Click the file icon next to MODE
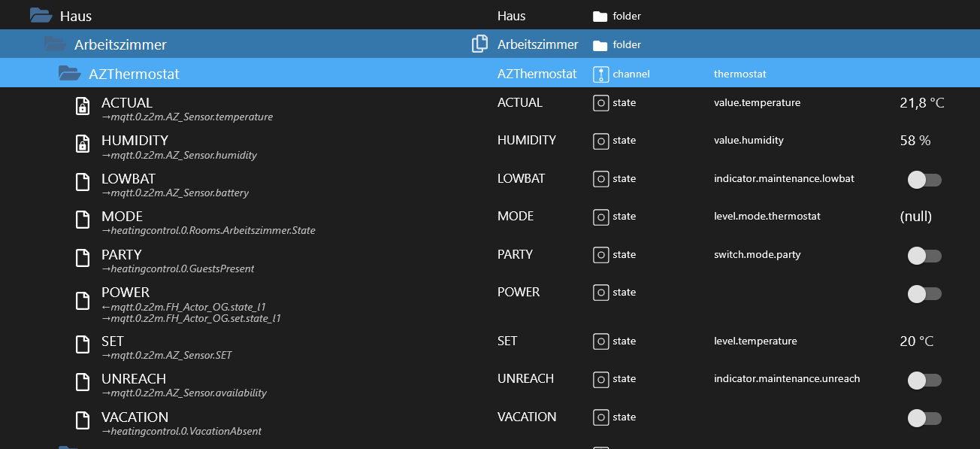Screen dimensions: 980x449 point(83,220)
